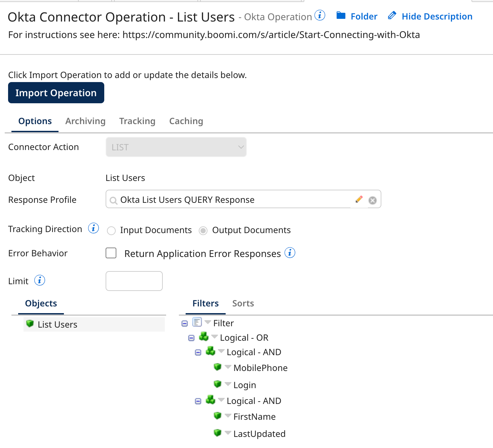Select the Logical - OR operator cube icon
Viewport: 493px width, 448px height.
click(204, 337)
